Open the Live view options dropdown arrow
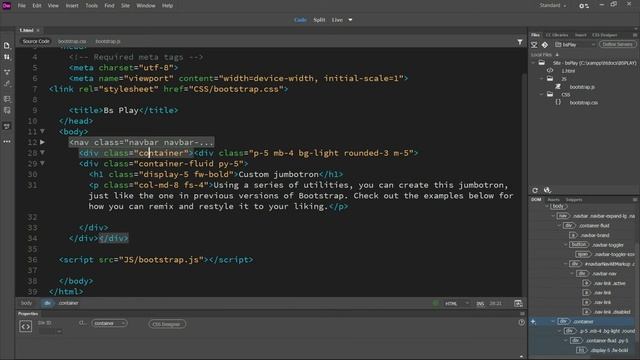Viewport: 640px width, 360px height. click(350, 20)
